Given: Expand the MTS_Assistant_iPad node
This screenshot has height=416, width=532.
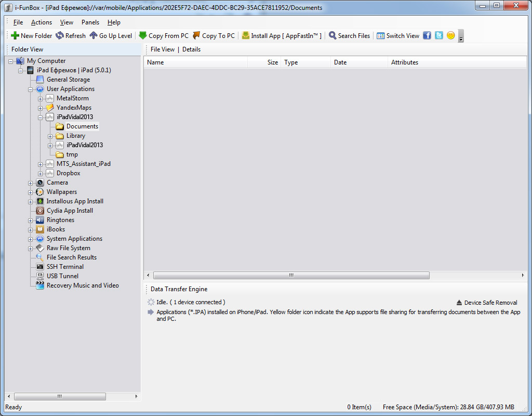Looking at the screenshot, I should pyautogui.click(x=40, y=164).
